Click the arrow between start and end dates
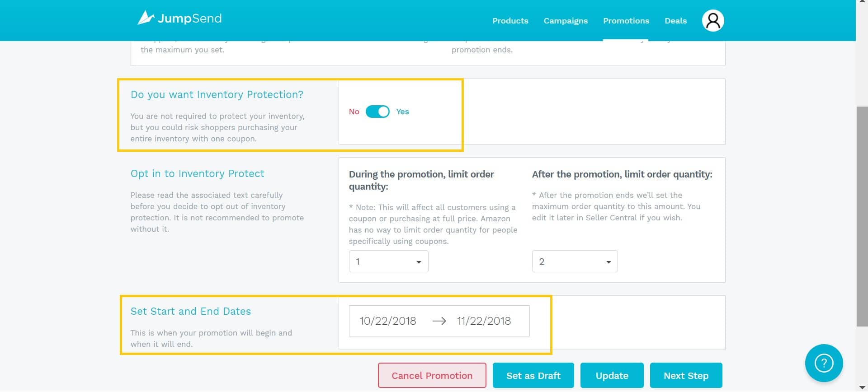The image size is (868, 392). pos(439,321)
